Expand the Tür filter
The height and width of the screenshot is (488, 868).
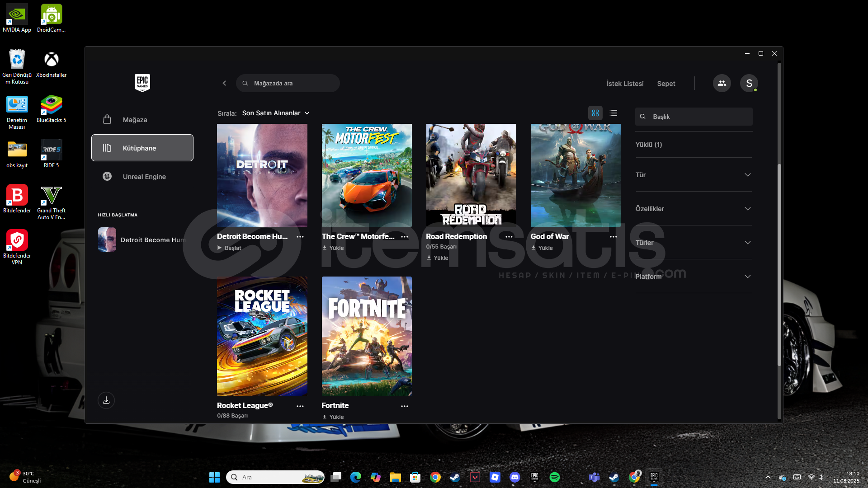(693, 175)
